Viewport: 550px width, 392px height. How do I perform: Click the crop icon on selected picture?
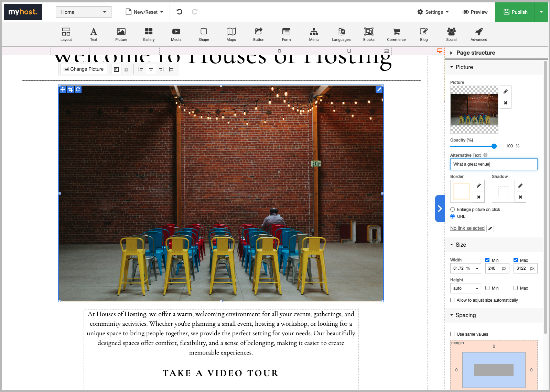71,89
